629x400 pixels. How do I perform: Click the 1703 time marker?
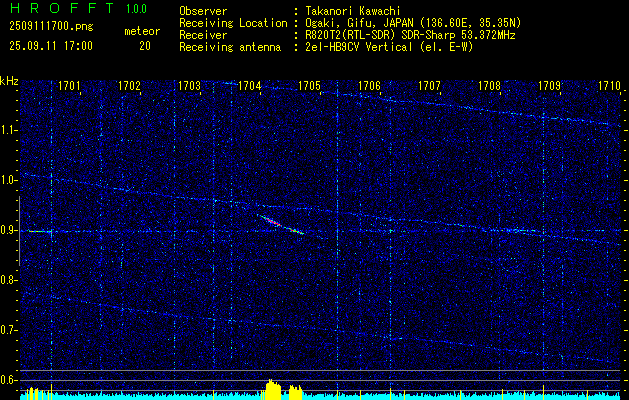(x=189, y=86)
